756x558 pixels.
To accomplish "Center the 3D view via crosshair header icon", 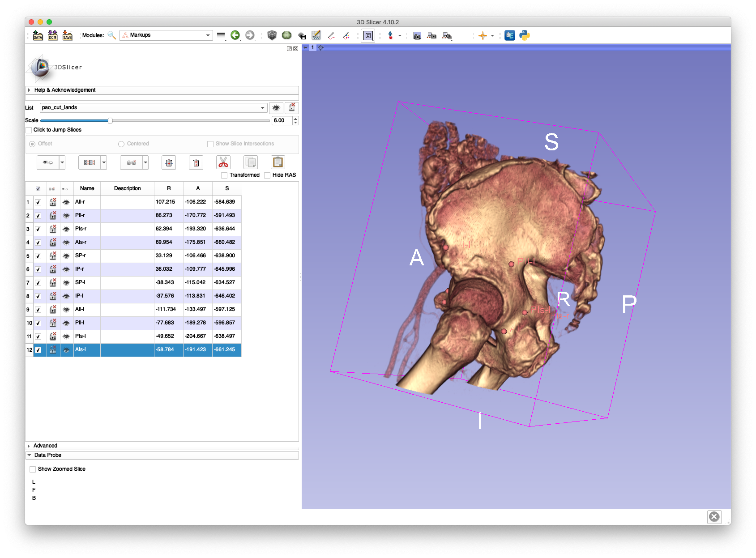I will [320, 47].
